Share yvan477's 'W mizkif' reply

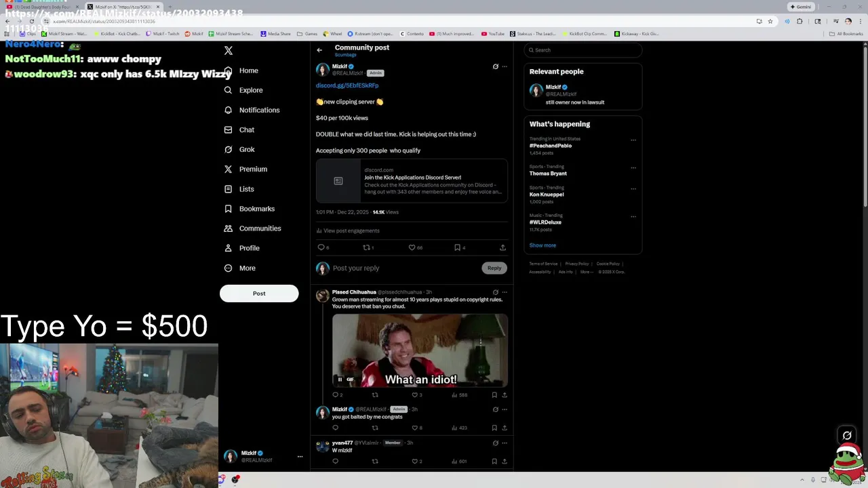(505, 461)
